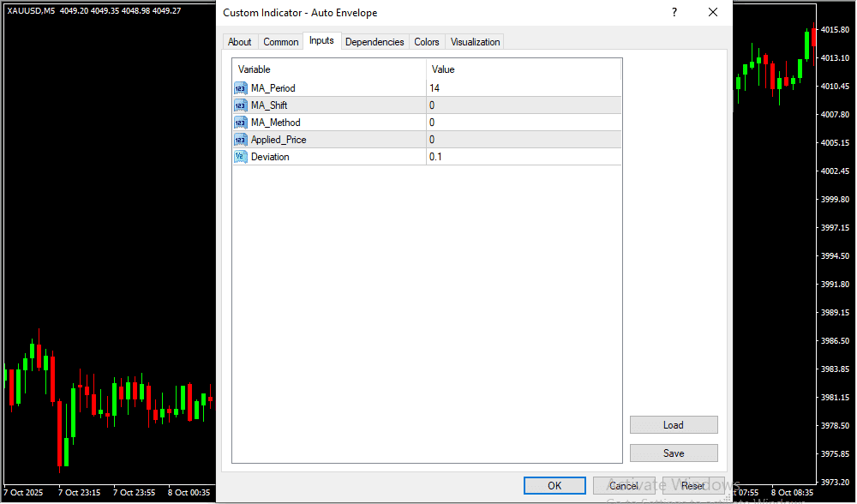
Task: Select the Dependencies tab
Action: (375, 42)
